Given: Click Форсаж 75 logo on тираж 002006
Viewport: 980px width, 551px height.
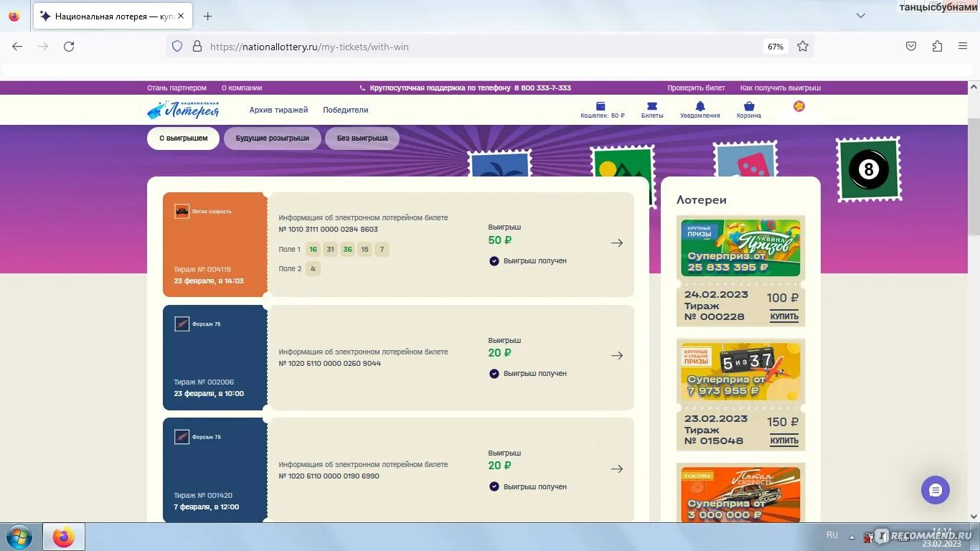Looking at the screenshot, I should point(182,324).
